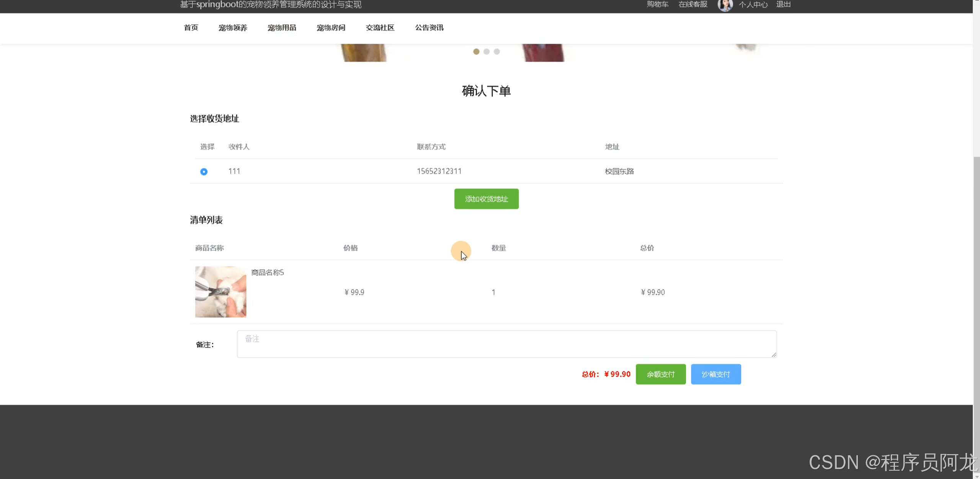Jump to third carousel dot
Viewport: 980px width, 479px height.
click(497, 52)
